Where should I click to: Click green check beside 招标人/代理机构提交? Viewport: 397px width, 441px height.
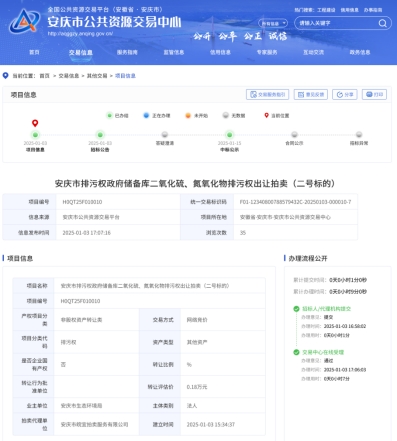coord(296,309)
